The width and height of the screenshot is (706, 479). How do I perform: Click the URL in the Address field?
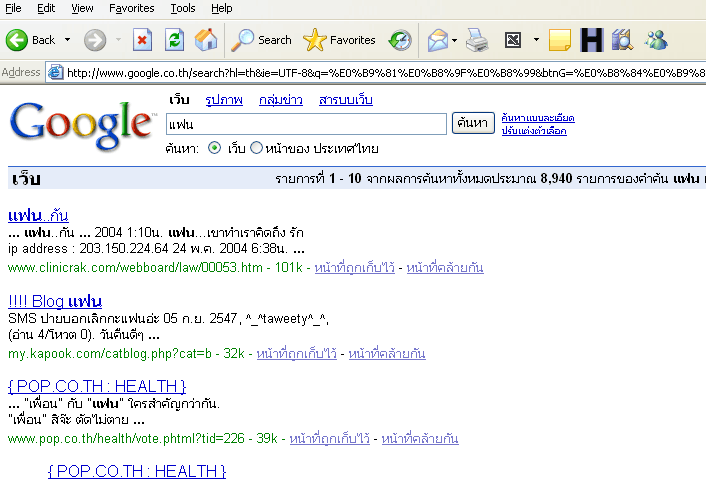point(385,72)
